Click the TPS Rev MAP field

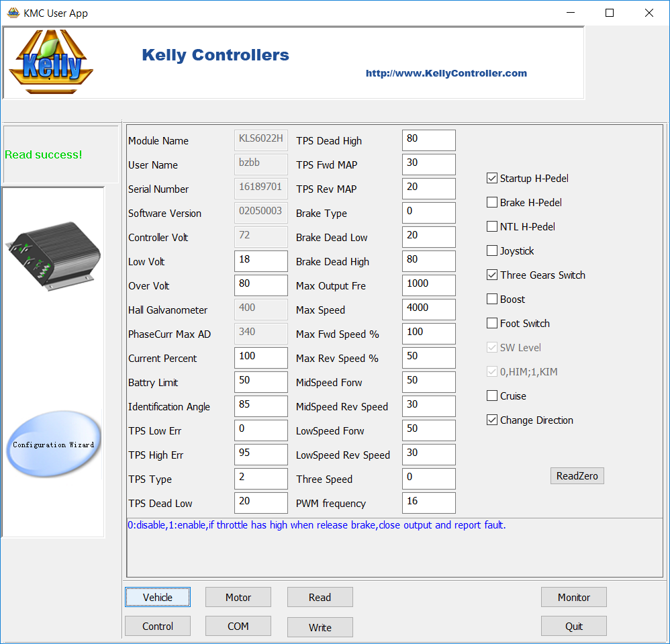[x=429, y=189]
